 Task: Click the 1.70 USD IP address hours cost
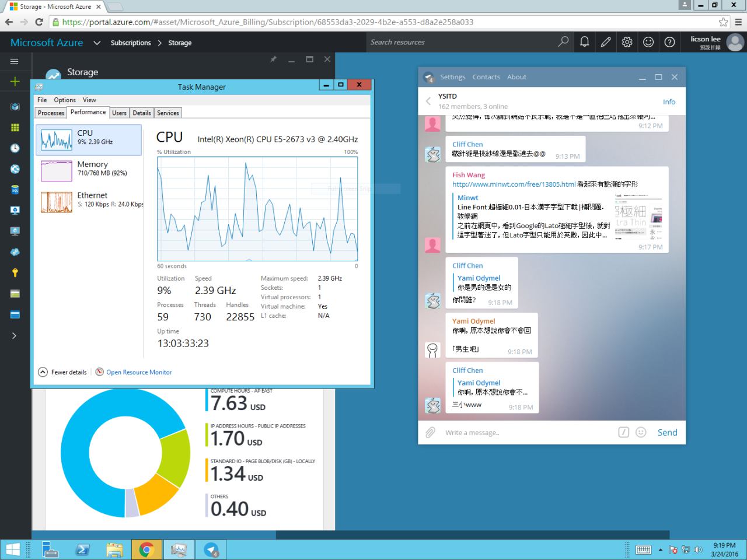point(236,438)
